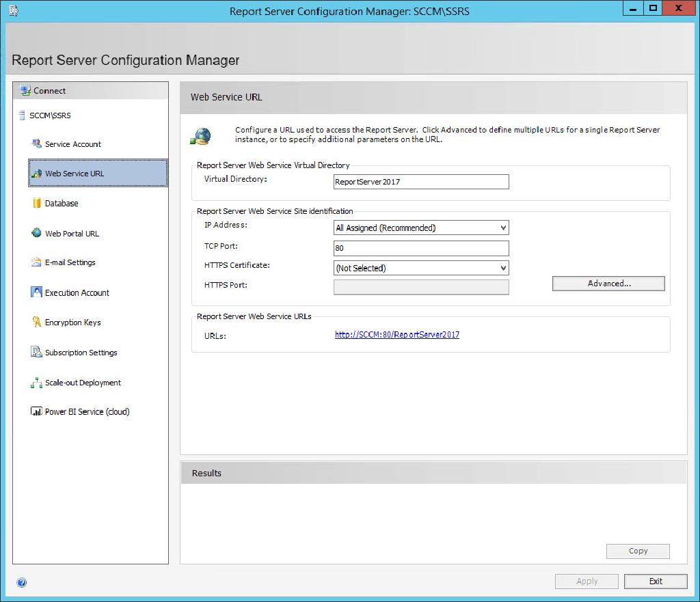Screen dimensions: 700x602
Task: Open Power BI Service (cloud) page
Action: point(87,411)
